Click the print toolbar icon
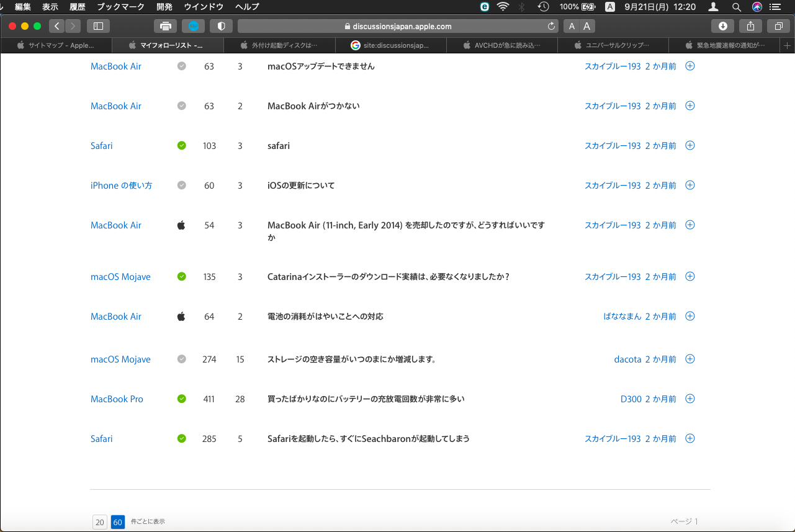795x532 pixels. pyautogui.click(x=166, y=26)
